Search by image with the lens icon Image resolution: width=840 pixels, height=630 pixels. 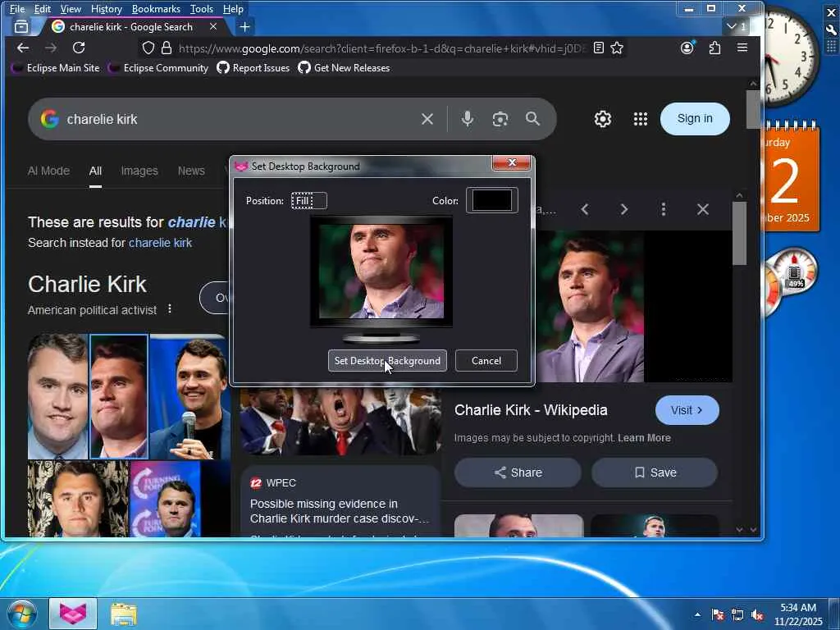click(x=500, y=119)
